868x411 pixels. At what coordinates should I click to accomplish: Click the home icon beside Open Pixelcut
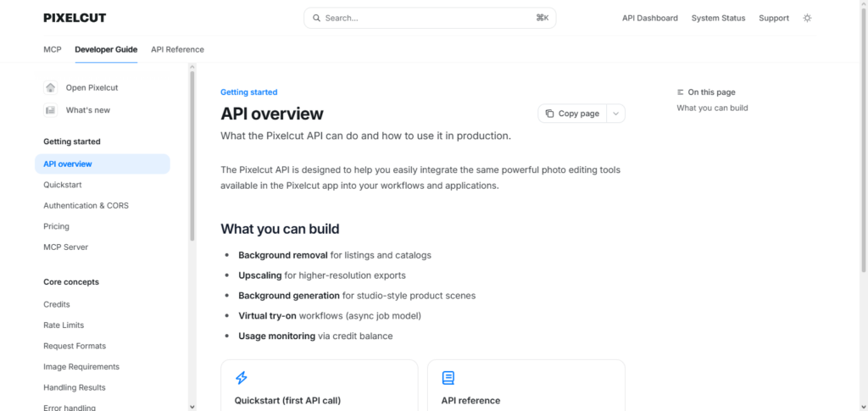(51, 87)
